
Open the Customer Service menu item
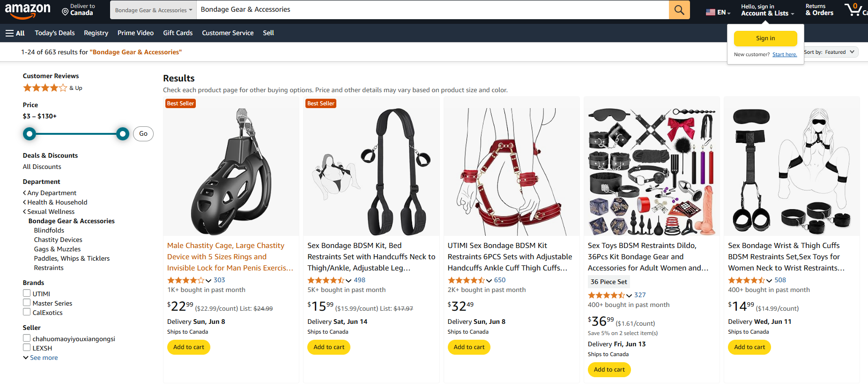point(228,33)
